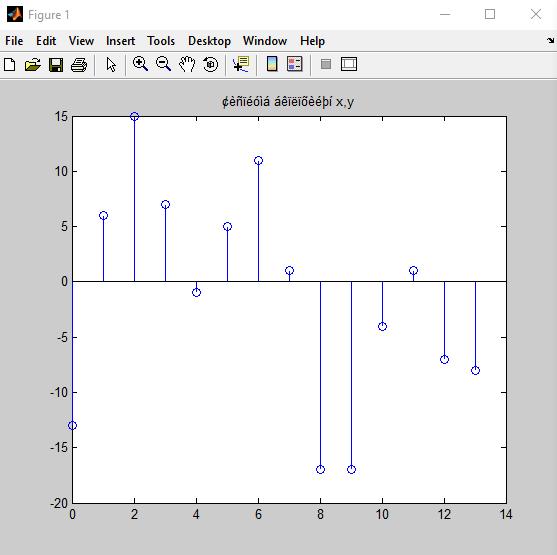
Task: Open the Edit menu
Action: [x=46, y=41]
